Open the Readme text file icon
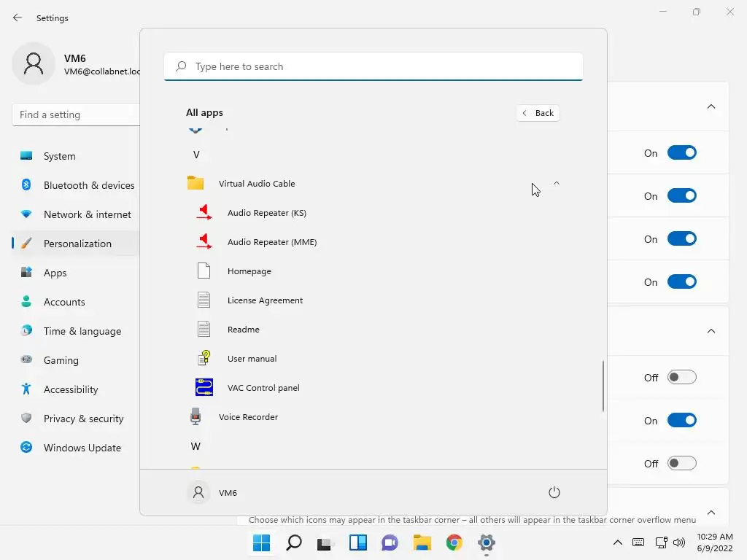The width and height of the screenshot is (747, 560). click(204, 329)
